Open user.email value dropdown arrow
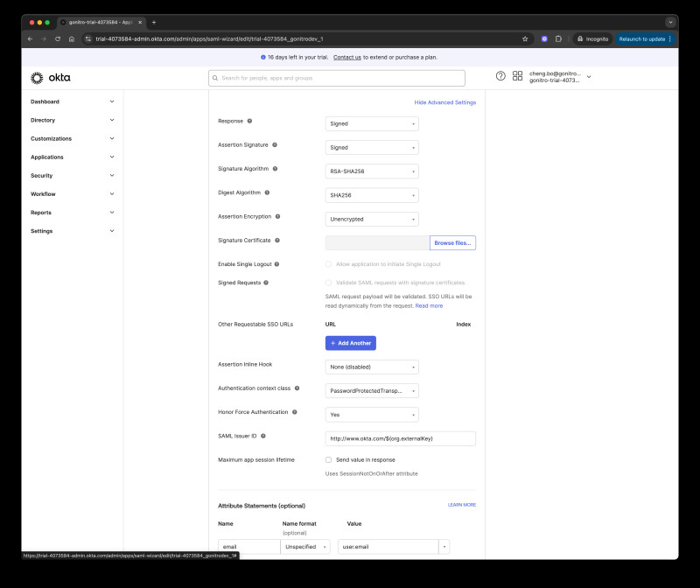Screen dimensions: 700x588 pos(444,547)
